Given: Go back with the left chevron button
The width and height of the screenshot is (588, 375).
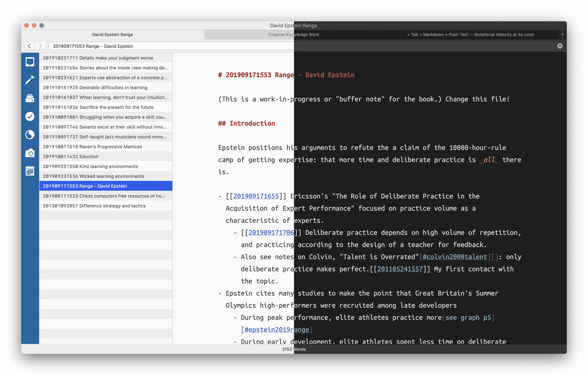Looking at the screenshot, I should click(29, 46).
